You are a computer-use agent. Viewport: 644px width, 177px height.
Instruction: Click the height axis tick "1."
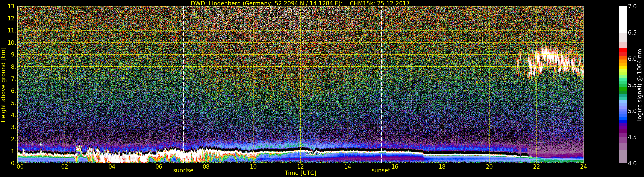pyautogui.click(x=14, y=151)
